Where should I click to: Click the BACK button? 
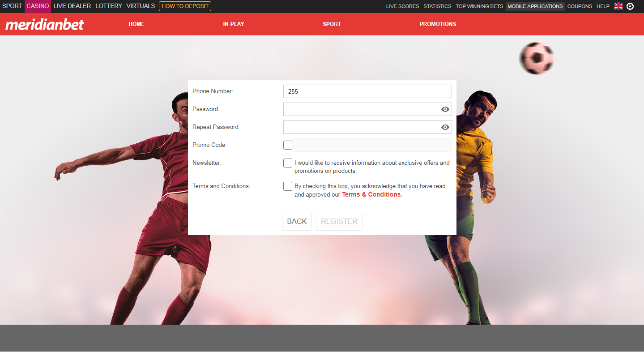pyautogui.click(x=297, y=222)
